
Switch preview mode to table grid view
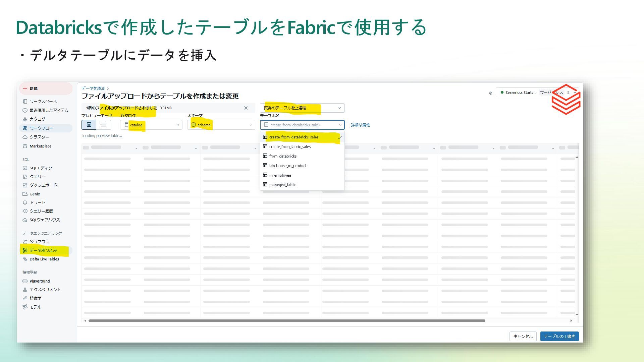coord(89,125)
